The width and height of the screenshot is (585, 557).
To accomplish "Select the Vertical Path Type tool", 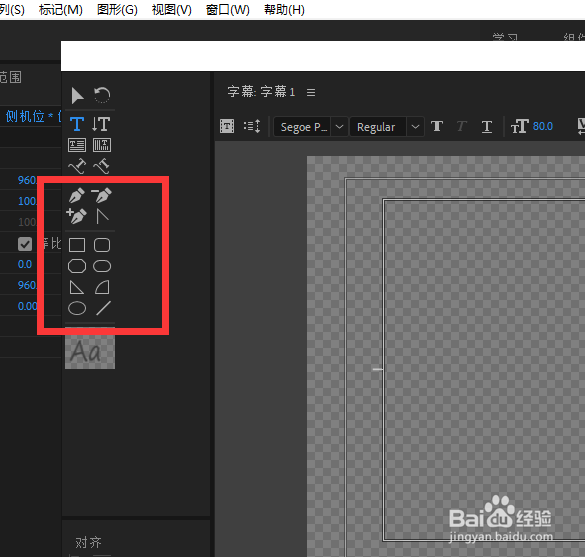I will point(101,166).
